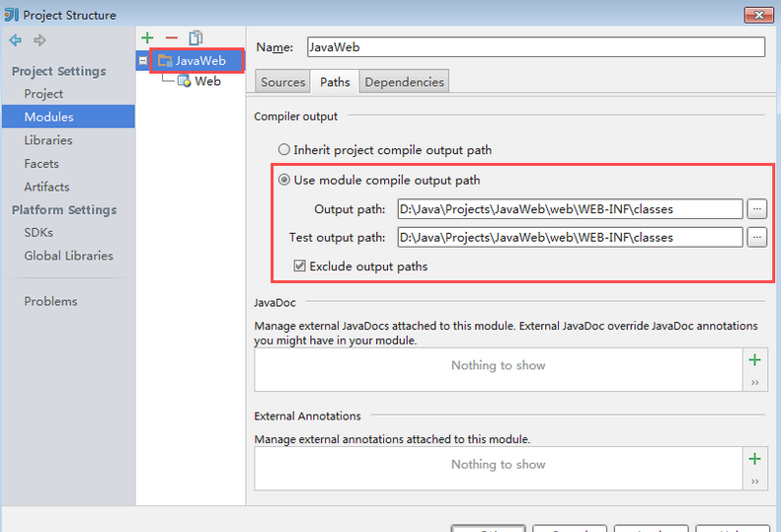The height and width of the screenshot is (532, 781).
Task: Copy the selected module icon
Action: click(x=195, y=38)
